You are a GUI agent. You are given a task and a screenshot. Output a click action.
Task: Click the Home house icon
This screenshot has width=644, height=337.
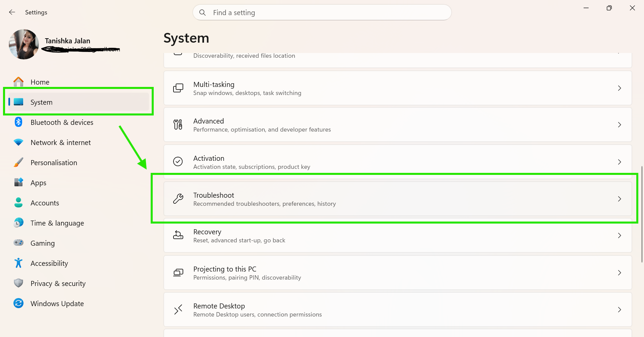18,82
